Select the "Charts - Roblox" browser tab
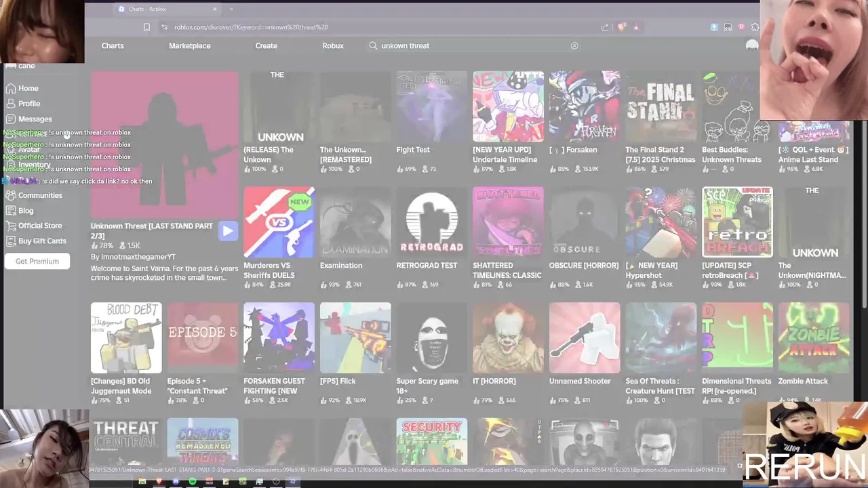The height and width of the screenshot is (488, 868). (x=167, y=9)
